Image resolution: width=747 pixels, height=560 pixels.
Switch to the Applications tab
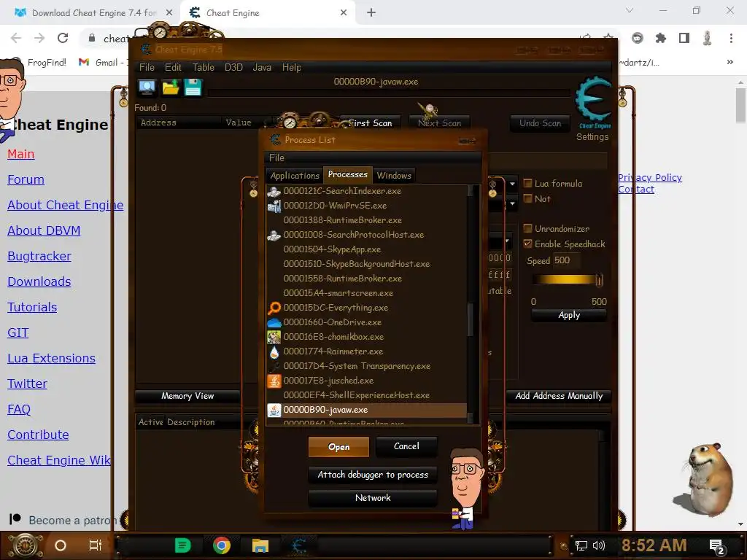(x=295, y=176)
